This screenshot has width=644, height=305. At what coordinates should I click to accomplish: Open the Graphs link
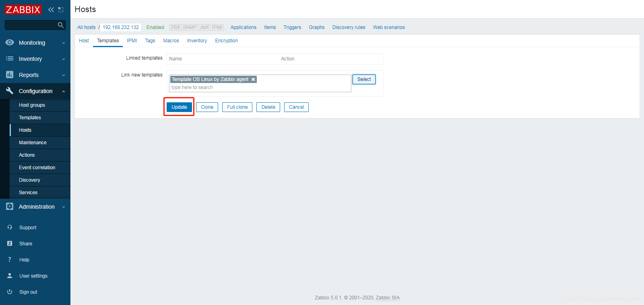click(x=317, y=27)
